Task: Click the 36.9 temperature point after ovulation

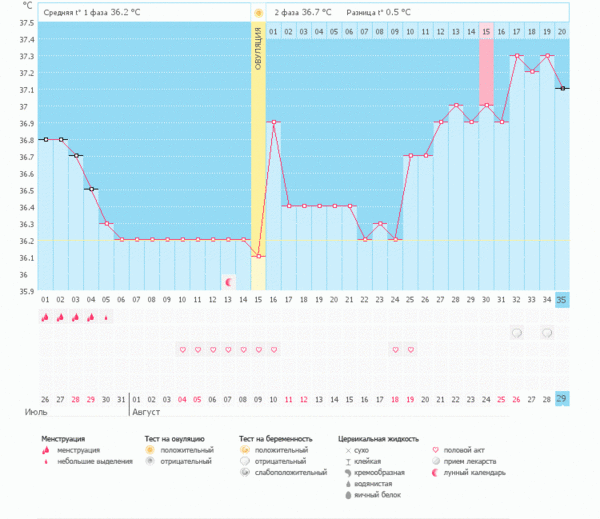Action: coord(273,122)
